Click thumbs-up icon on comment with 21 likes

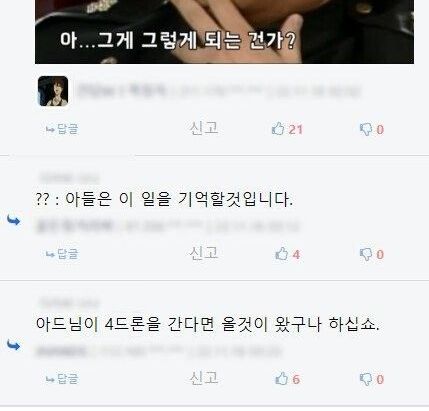point(278,129)
